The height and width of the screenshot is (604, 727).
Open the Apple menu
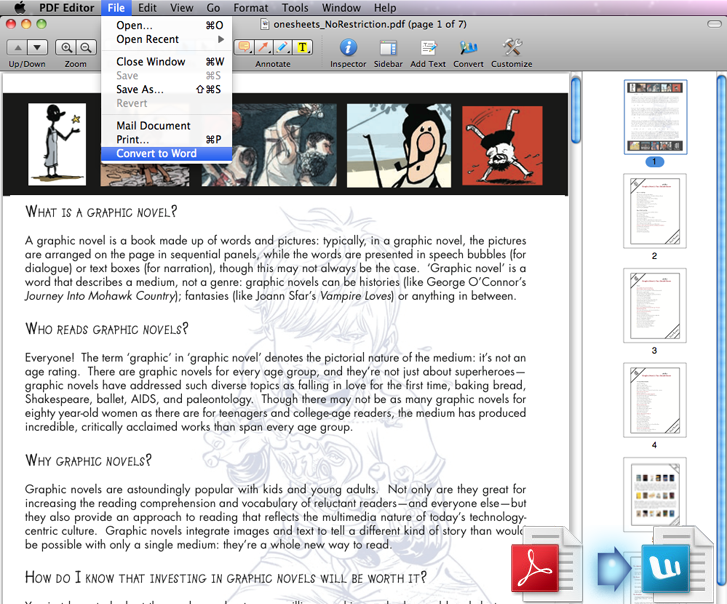click(18, 8)
